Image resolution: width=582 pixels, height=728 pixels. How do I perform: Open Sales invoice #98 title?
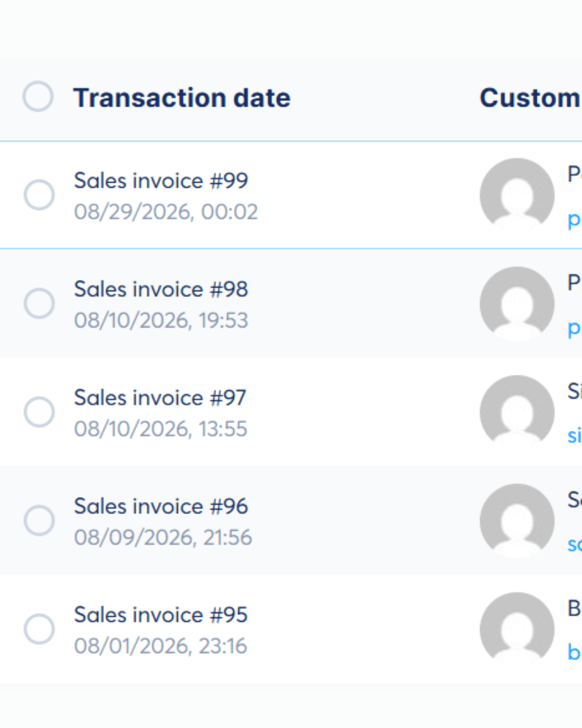[161, 289]
